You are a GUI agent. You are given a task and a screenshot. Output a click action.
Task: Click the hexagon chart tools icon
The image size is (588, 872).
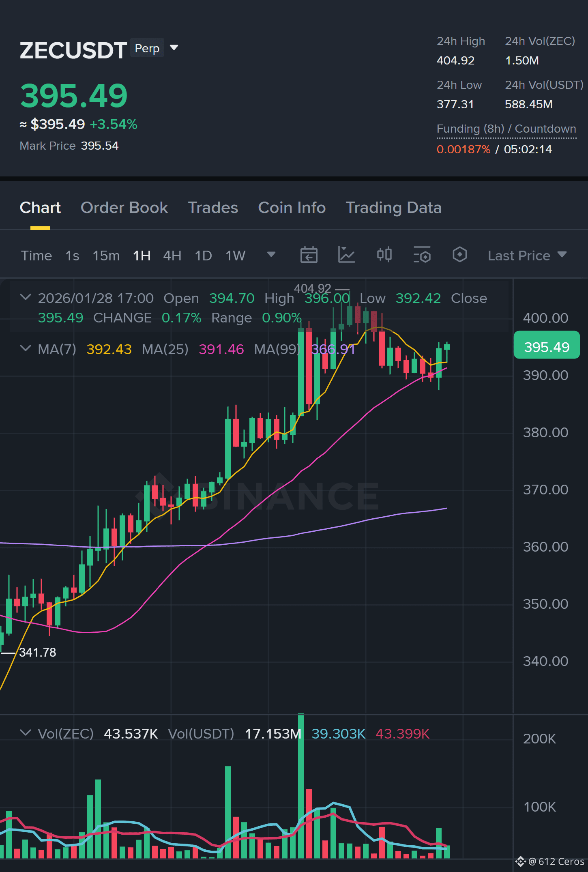459,255
